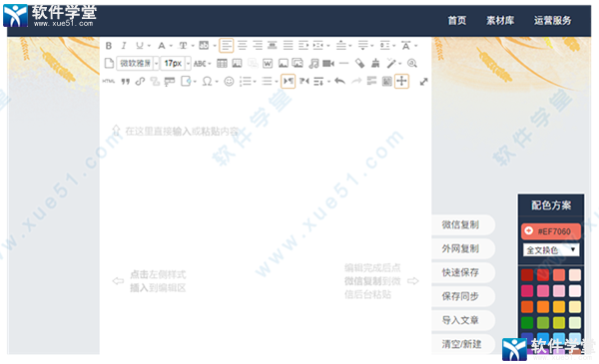
Task: Toggle the highlighted move cross icon
Action: point(401,81)
